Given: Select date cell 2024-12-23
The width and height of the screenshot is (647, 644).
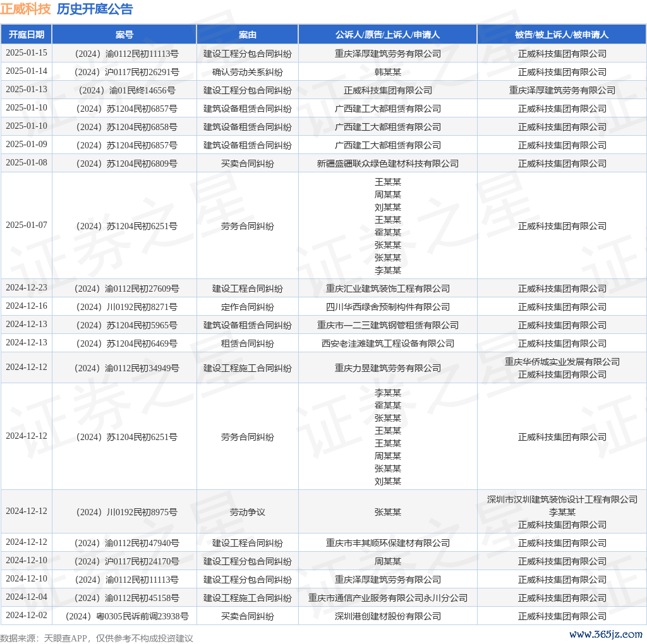Looking at the screenshot, I should point(27,288).
